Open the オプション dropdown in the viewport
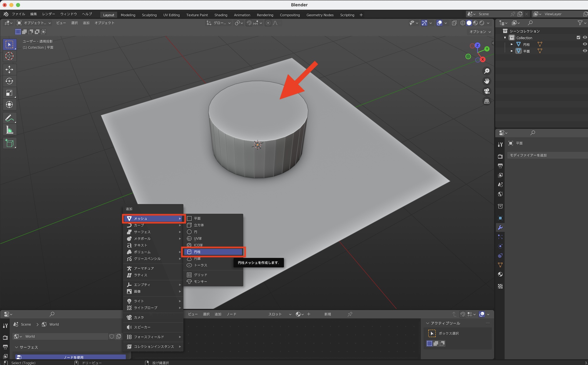The width and height of the screenshot is (588, 365). (x=479, y=32)
